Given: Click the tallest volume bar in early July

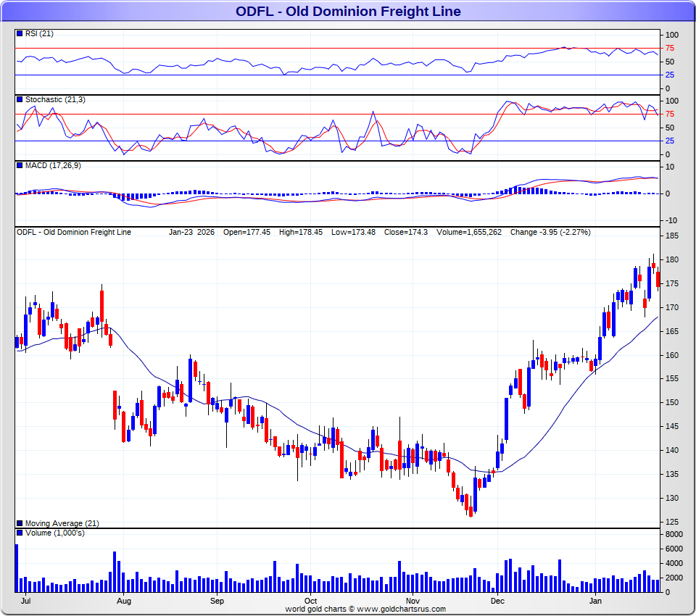Looking at the screenshot, I should pos(17,568).
